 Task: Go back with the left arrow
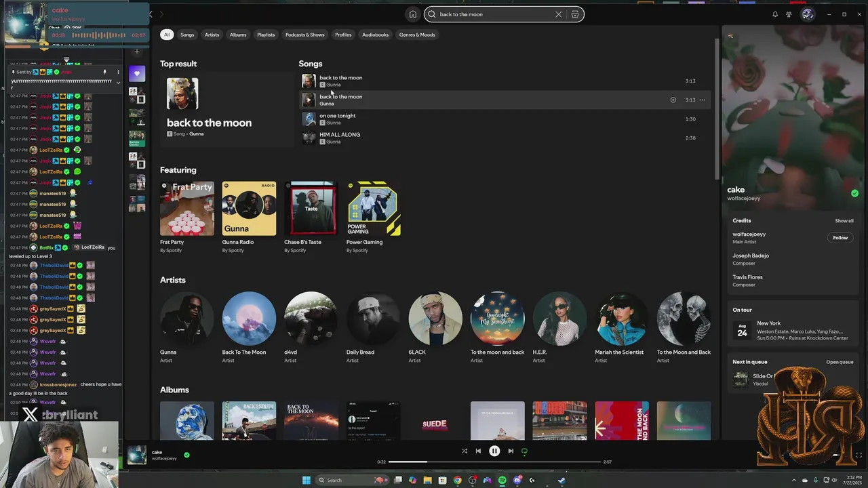click(x=151, y=14)
